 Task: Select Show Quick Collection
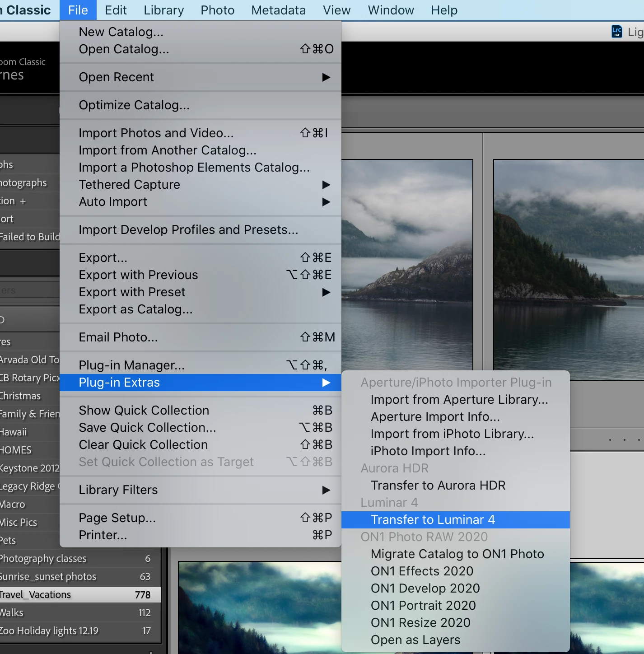[201, 410]
